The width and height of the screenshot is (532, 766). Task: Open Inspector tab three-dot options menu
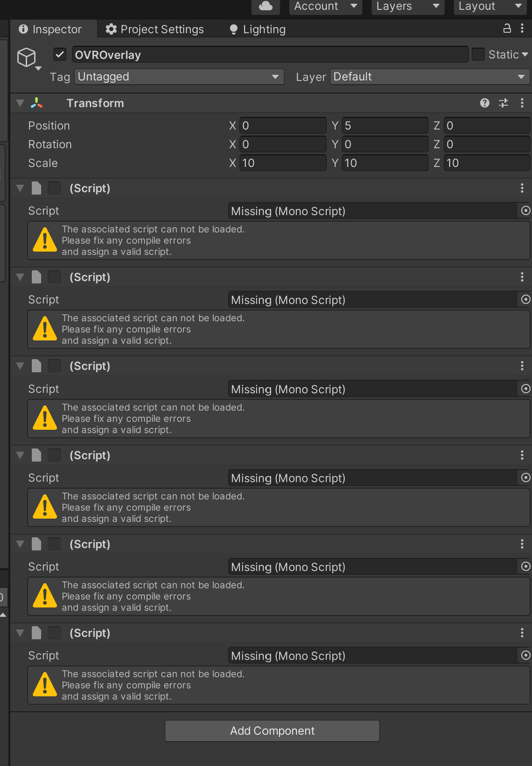(x=522, y=29)
